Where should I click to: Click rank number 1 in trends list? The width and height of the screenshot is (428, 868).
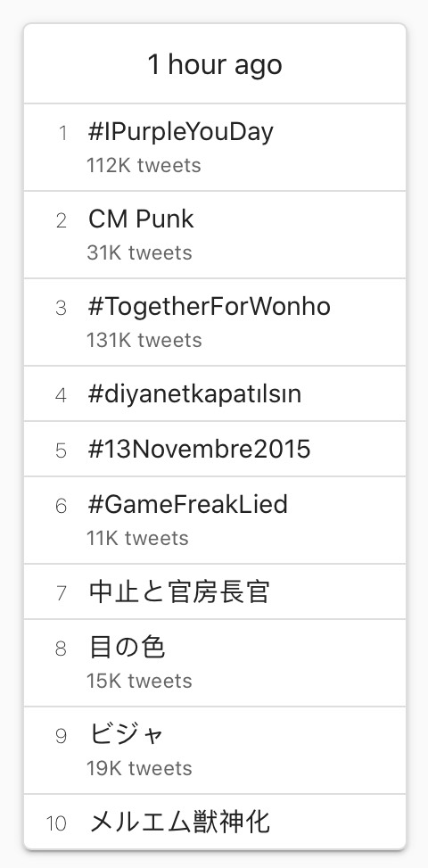pos(62,134)
